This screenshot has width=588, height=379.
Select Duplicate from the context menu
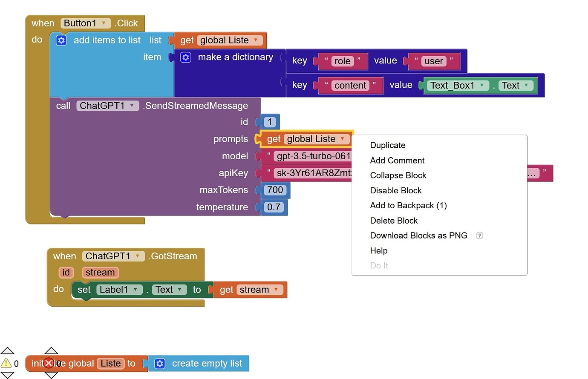coord(387,145)
